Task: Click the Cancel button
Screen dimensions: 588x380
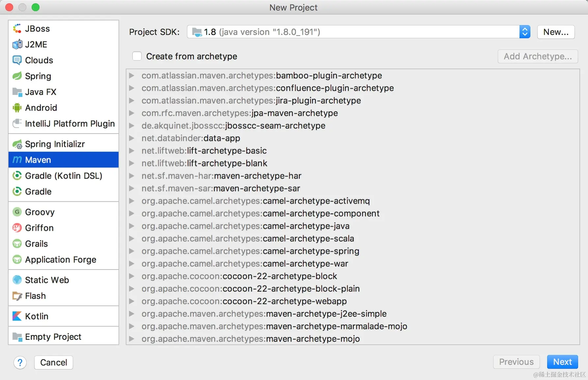Action: click(x=54, y=363)
